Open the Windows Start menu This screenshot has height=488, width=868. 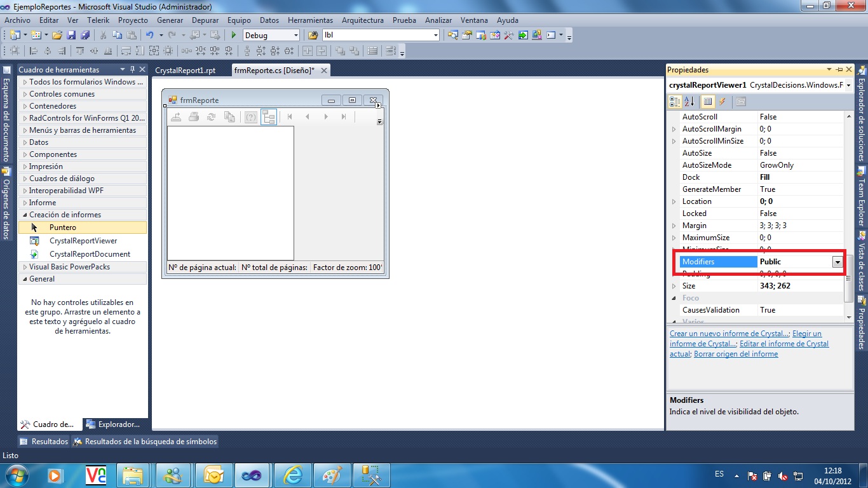click(16, 475)
